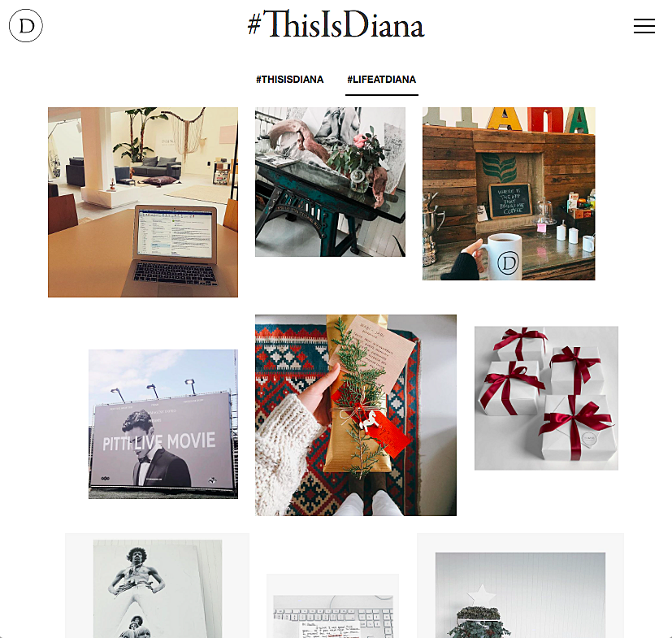
Task: Open the hamburger menu
Action: (x=644, y=26)
